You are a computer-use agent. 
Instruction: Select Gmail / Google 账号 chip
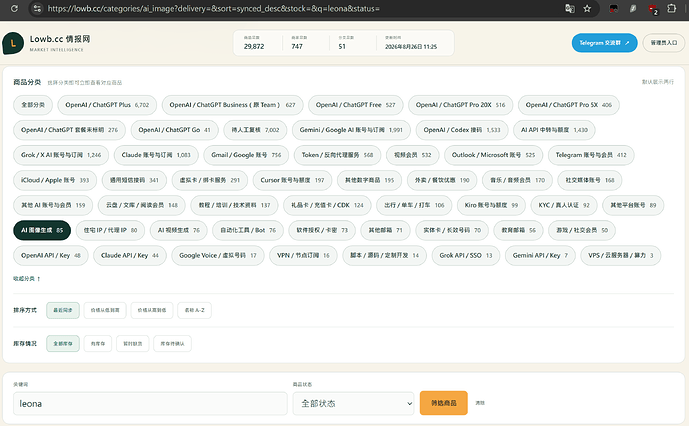[246, 155]
